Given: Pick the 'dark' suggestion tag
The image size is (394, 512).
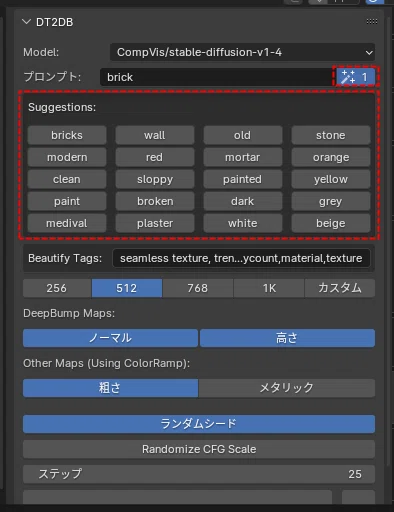Looking at the screenshot, I should pyautogui.click(x=243, y=201).
